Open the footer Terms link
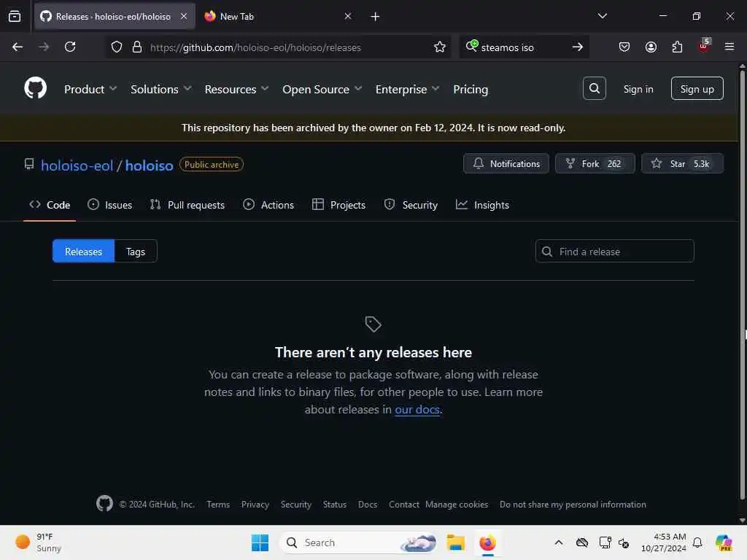Image resolution: width=747 pixels, height=560 pixels. click(x=218, y=505)
